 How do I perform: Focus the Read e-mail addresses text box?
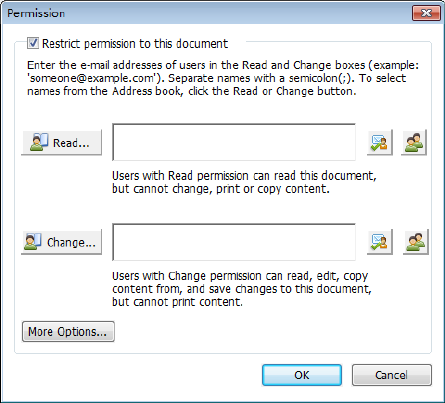[x=234, y=142]
